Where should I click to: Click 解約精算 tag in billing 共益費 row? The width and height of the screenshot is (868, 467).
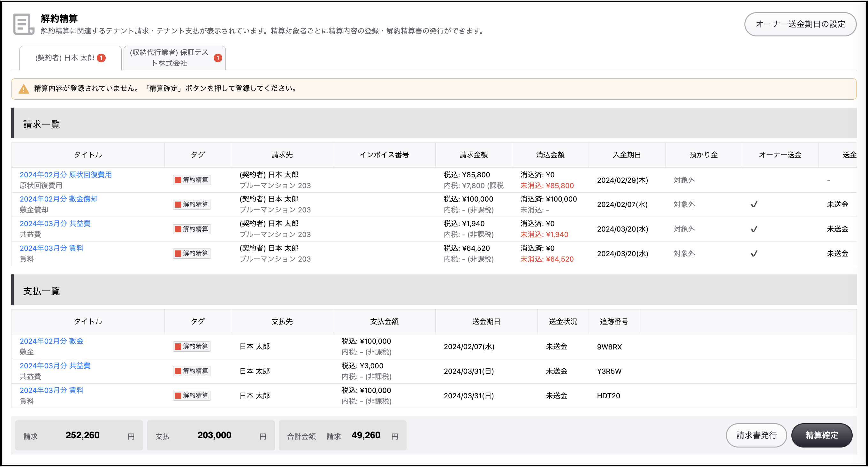[x=192, y=229]
